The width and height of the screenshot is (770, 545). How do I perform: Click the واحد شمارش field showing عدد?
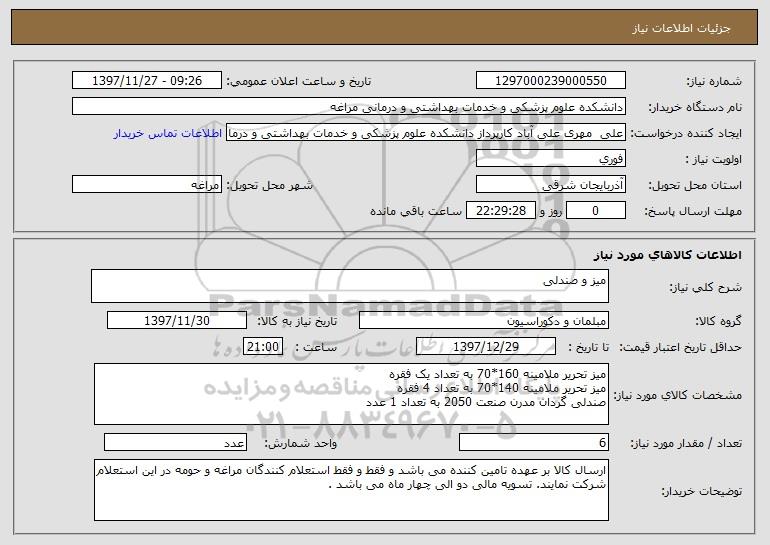[175, 442]
